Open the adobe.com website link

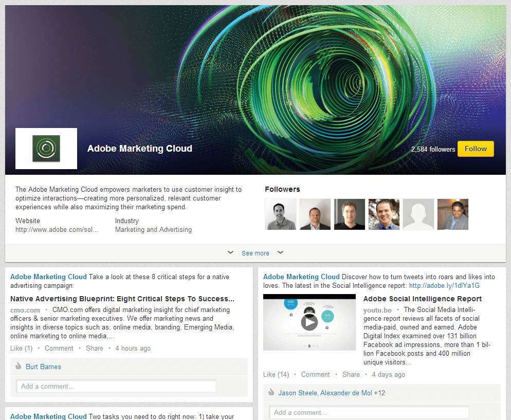(x=57, y=230)
